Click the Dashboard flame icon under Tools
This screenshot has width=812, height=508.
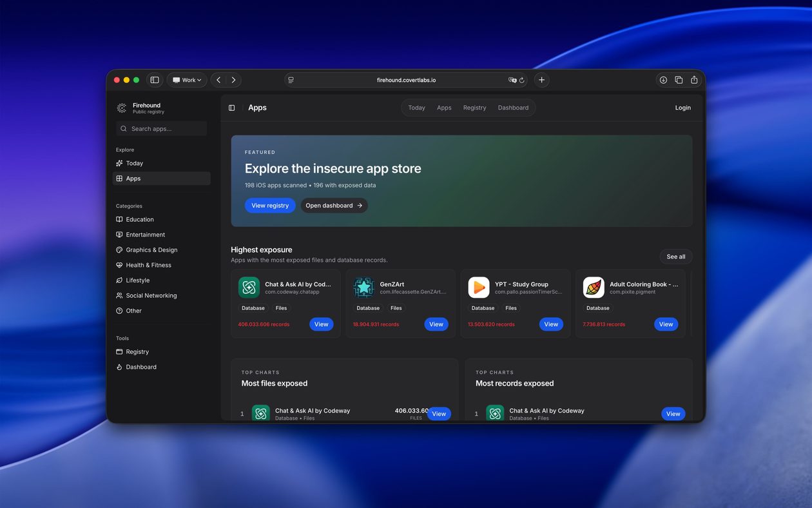(119, 367)
